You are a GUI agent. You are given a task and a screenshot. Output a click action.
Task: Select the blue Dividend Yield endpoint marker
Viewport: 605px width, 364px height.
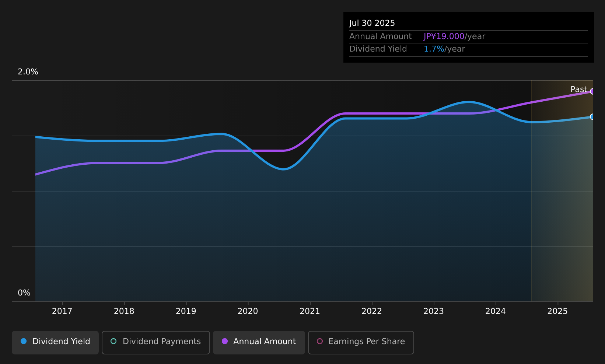coord(592,117)
